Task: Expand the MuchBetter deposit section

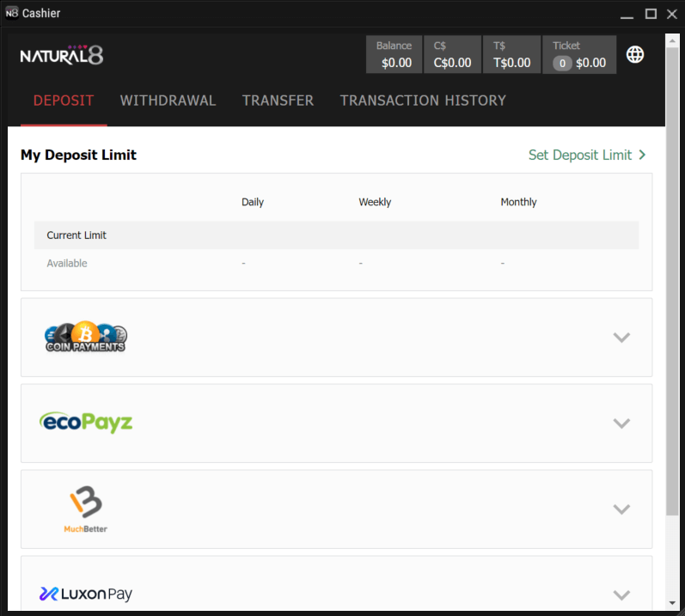Action: tap(621, 509)
